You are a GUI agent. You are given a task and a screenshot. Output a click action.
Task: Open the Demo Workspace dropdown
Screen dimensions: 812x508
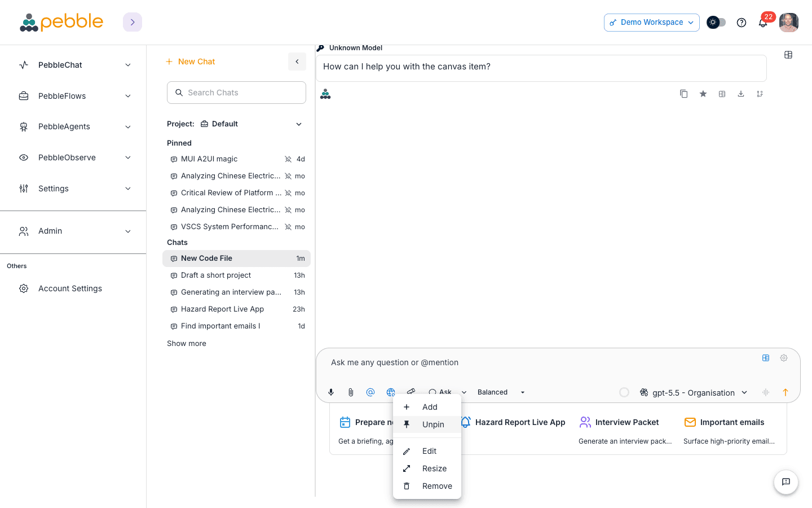coord(652,23)
